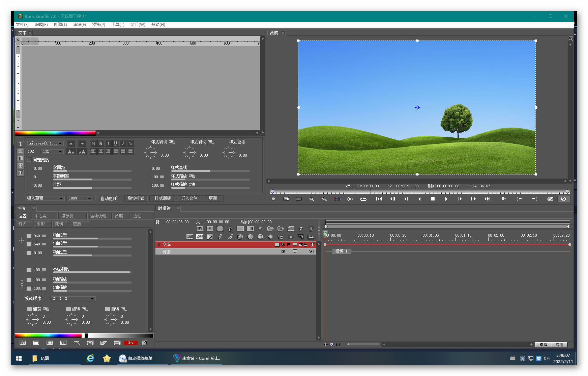588x376 pixels.
Task: Apply italic text formatting
Action: click(x=108, y=143)
